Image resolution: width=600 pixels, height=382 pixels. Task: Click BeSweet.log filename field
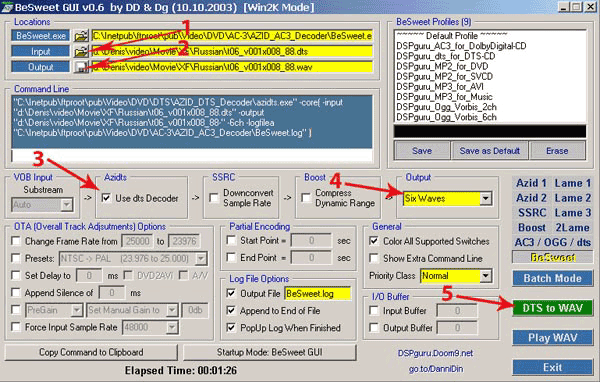pyautogui.click(x=318, y=294)
